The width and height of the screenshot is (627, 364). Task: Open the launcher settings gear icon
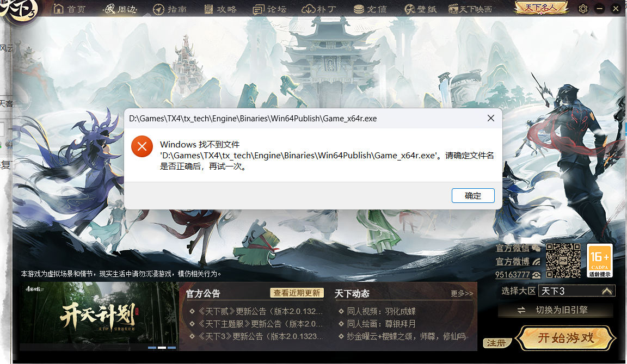pyautogui.click(x=583, y=9)
